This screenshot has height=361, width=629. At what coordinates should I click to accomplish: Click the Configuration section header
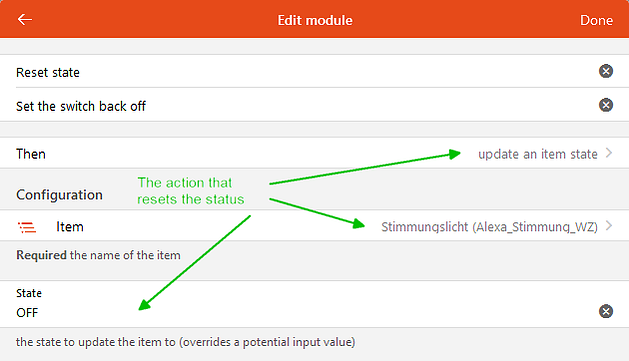(x=59, y=195)
